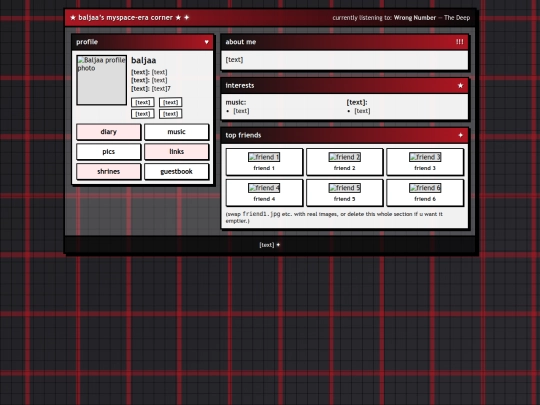Open friend 6 card
540x405 pixels.
click(425, 193)
